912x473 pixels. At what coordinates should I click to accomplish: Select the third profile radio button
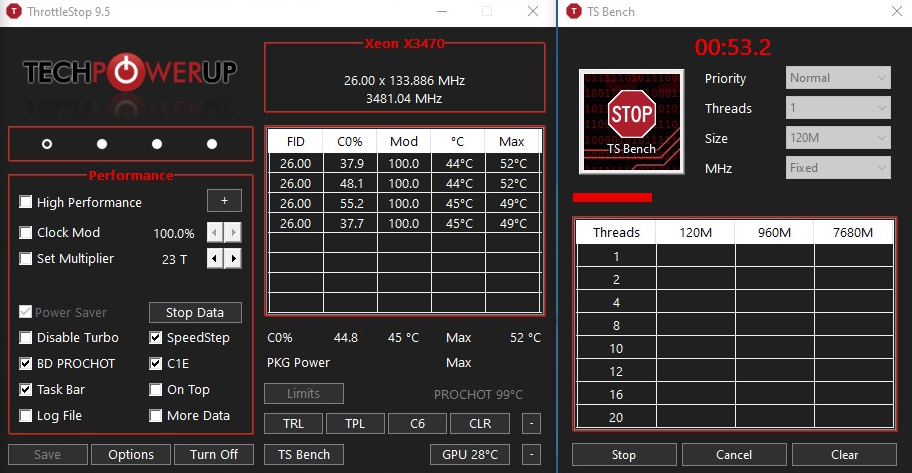pos(157,144)
